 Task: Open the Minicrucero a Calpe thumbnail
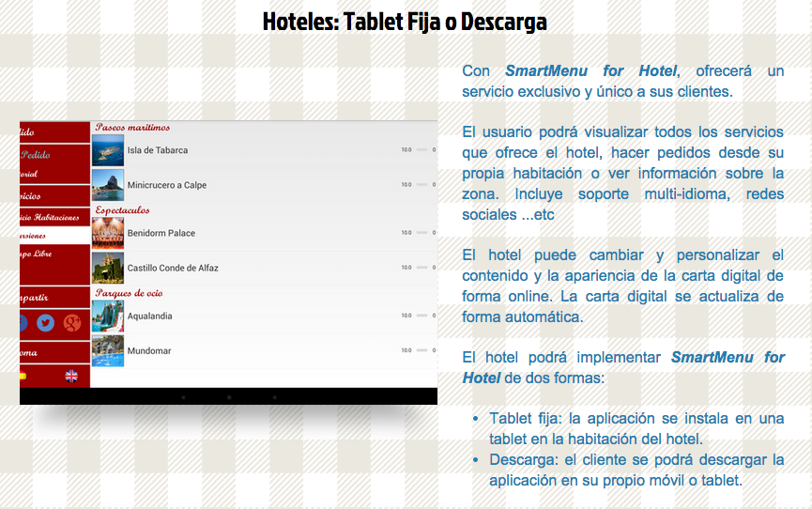pyautogui.click(x=108, y=185)
